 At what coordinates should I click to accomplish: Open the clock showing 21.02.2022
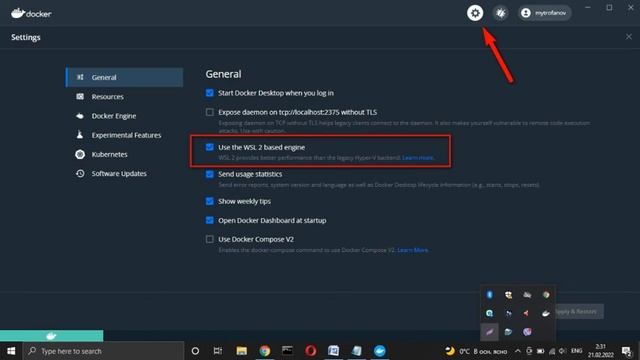[x=601, y=351]
